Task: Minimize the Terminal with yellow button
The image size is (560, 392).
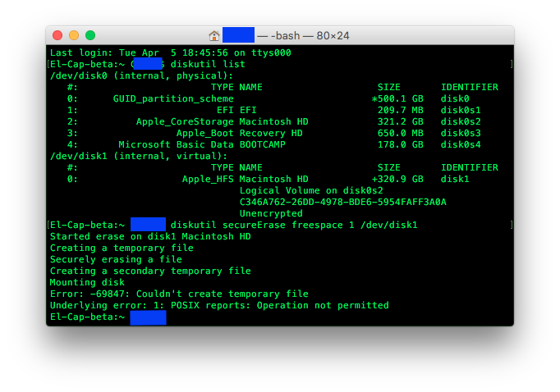Action: [x=74, y=35]
